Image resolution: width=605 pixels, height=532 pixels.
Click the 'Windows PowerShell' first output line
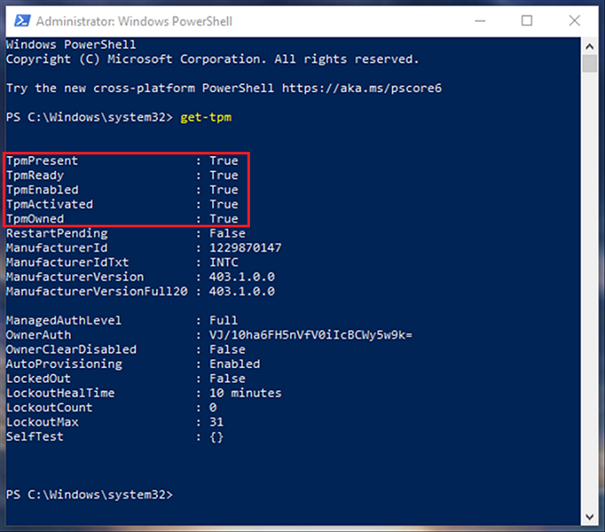[71, 45]
